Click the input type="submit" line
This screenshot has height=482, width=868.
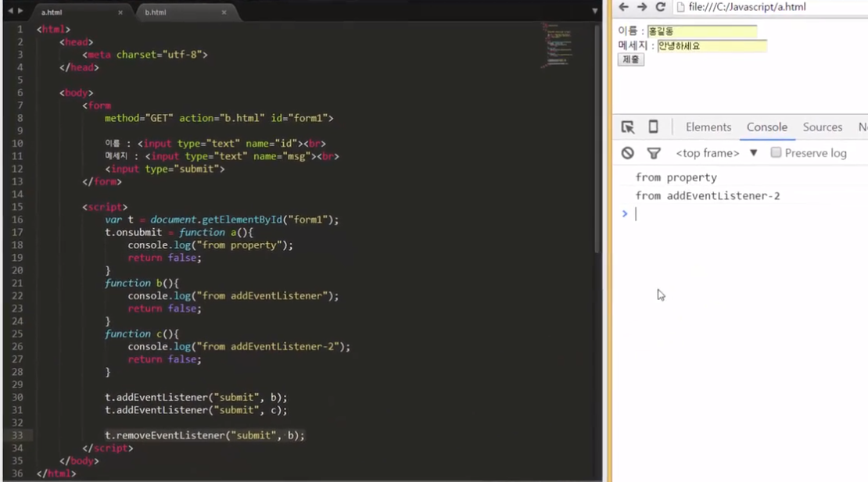coord(165,170)
